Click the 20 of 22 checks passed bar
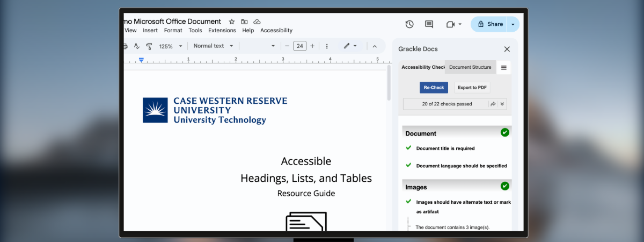This screenshot has height=242, width=644. coord(455,104)
